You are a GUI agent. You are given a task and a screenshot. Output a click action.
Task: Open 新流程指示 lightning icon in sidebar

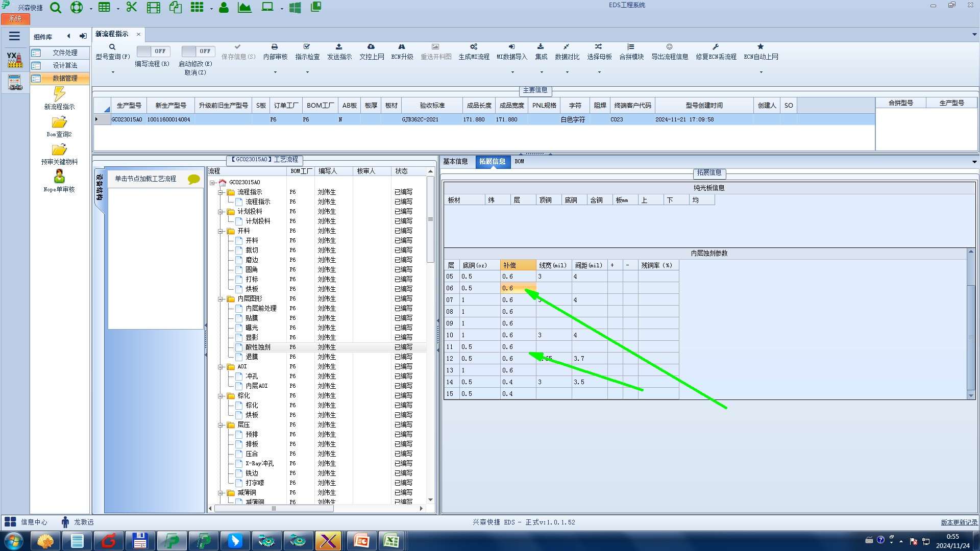(59, 94)
